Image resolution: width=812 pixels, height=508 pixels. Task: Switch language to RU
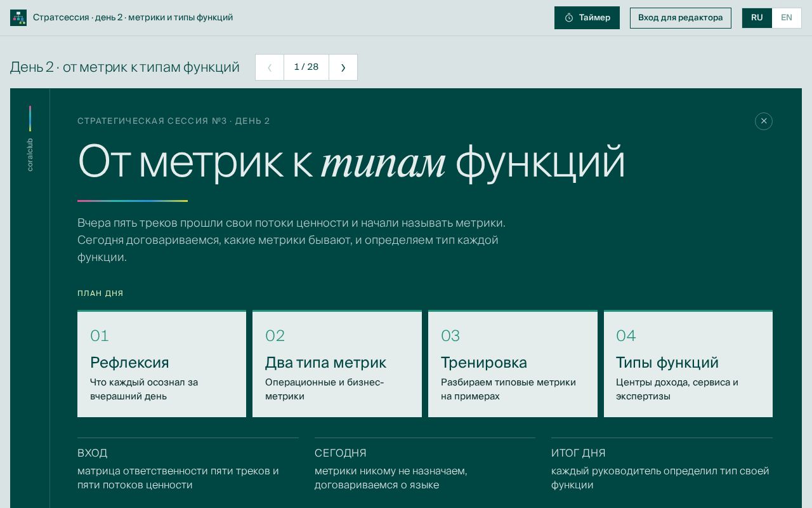coord(757,18)
